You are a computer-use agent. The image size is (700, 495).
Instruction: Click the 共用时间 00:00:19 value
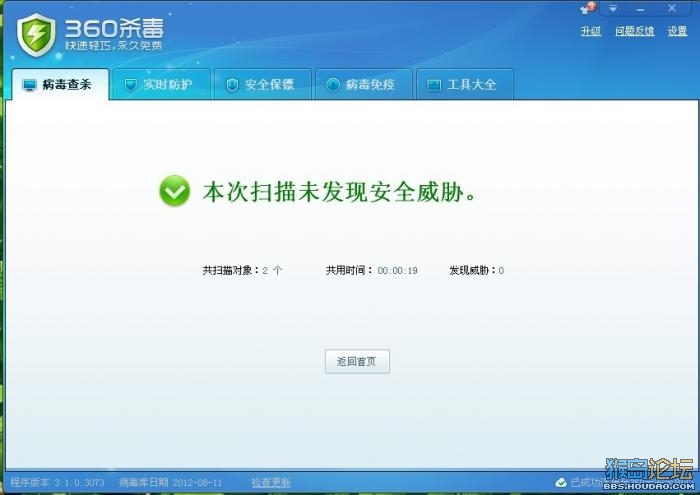pos(397,270)
